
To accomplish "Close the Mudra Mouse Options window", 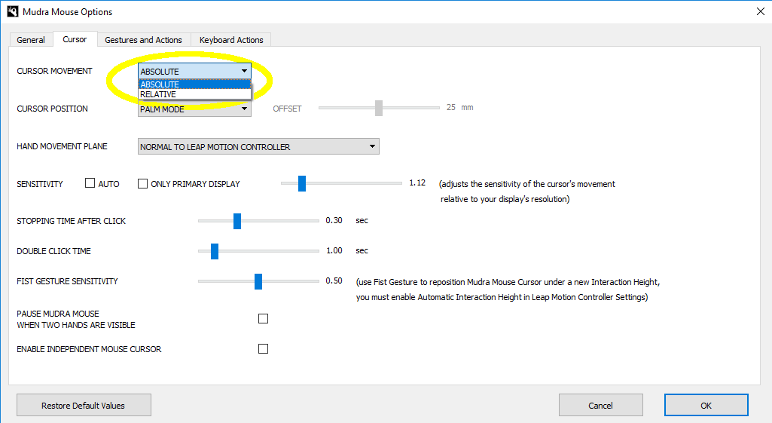I will [760, 11].
